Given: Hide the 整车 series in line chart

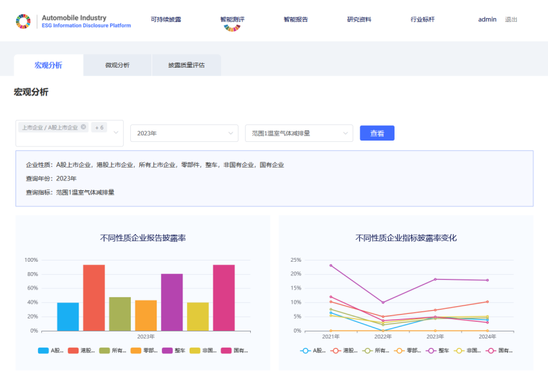Looking at the screenshot, I should click(x=431, y=351).
